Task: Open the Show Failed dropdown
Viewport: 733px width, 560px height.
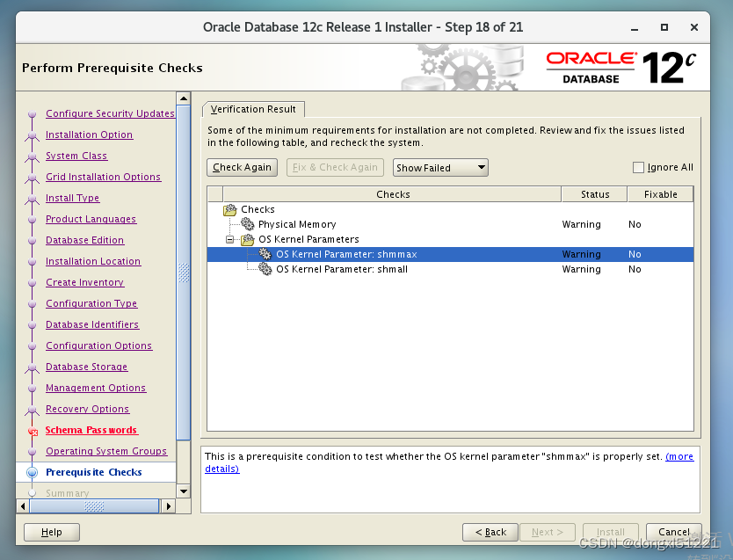Action: click(x=439, y=167)
